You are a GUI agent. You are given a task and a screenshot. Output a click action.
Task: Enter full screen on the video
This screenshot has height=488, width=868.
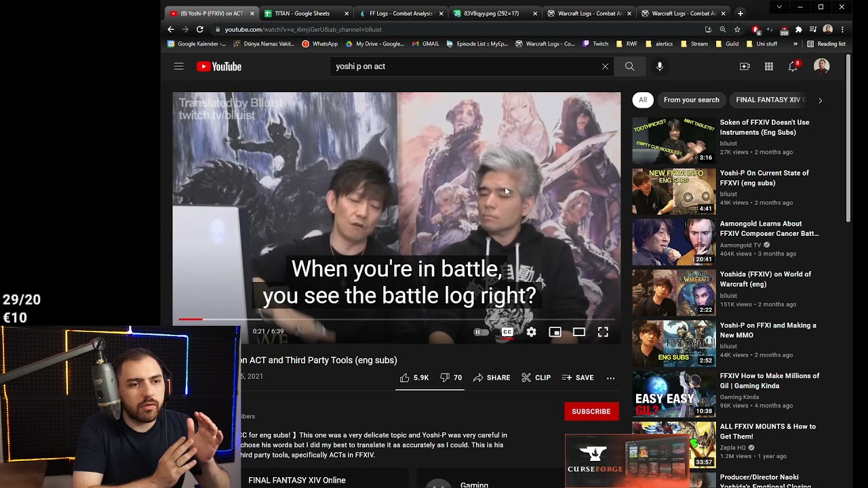[x=603, y=332]
